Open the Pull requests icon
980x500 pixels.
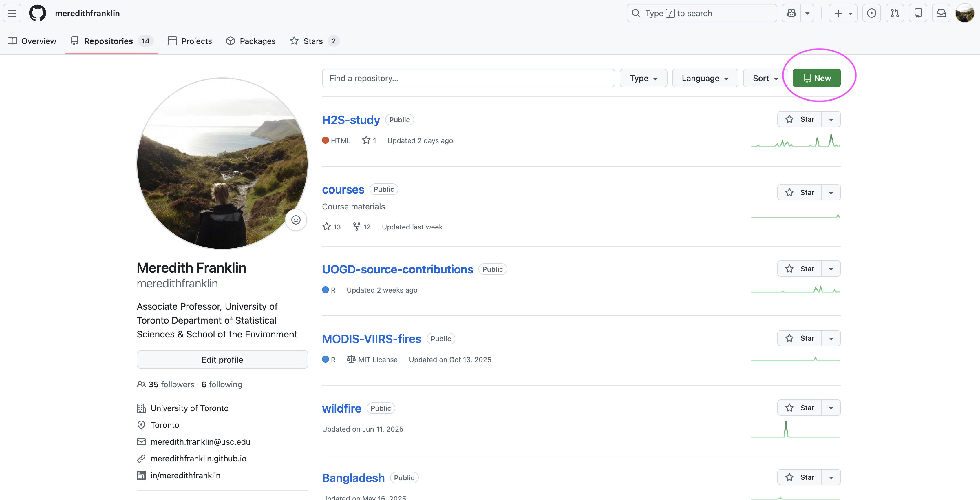pyautogui.click(x=895, y=13)
